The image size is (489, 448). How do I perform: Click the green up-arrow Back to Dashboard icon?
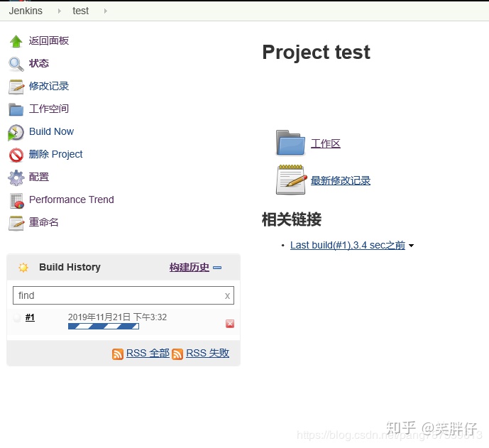click(x=16, y=41)
